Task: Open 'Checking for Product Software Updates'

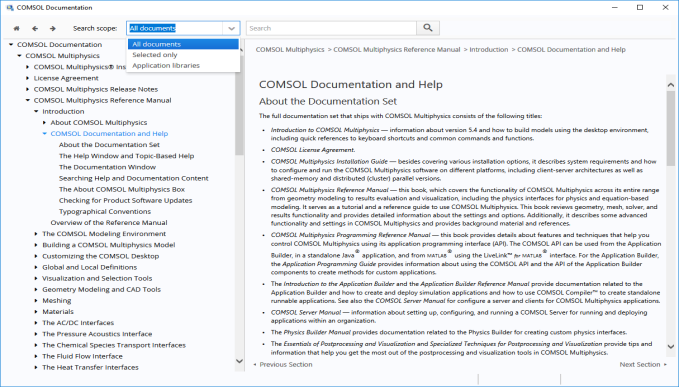Action: pos(126,200)
